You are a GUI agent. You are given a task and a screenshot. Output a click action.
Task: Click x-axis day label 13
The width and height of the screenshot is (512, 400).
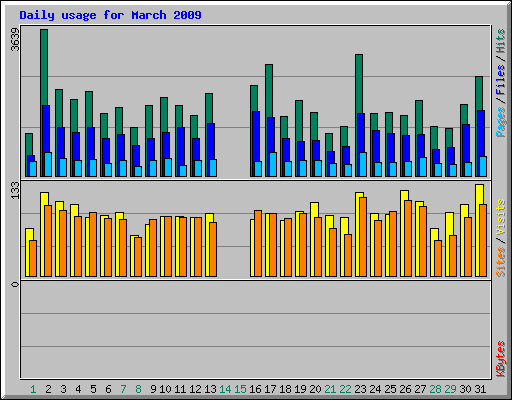pyautogui.click(x=210, y=389)
